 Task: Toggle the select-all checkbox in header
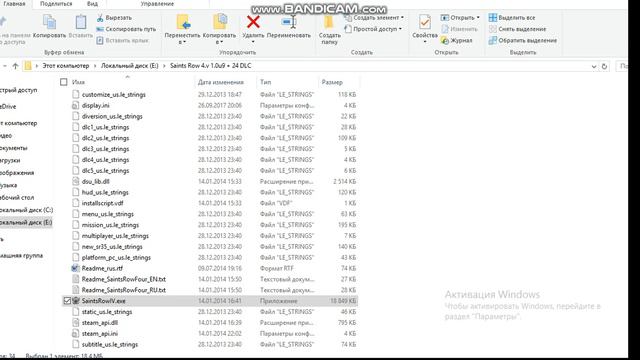64,82
